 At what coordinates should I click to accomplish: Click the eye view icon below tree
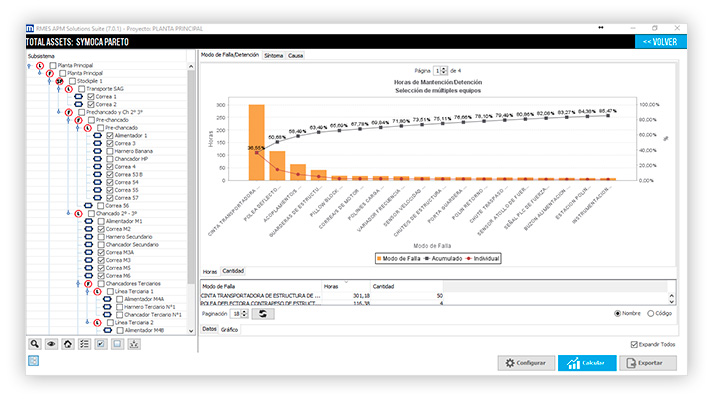click(51, 344)
